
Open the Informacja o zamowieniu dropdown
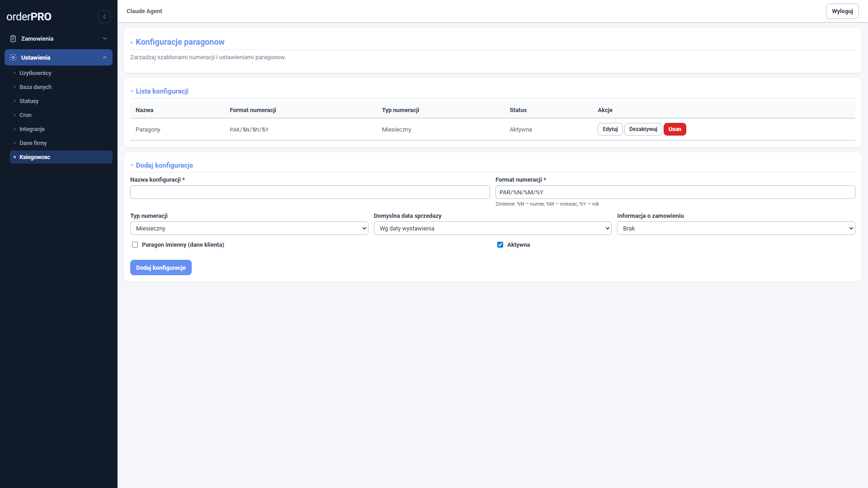[x=736, y=228]
